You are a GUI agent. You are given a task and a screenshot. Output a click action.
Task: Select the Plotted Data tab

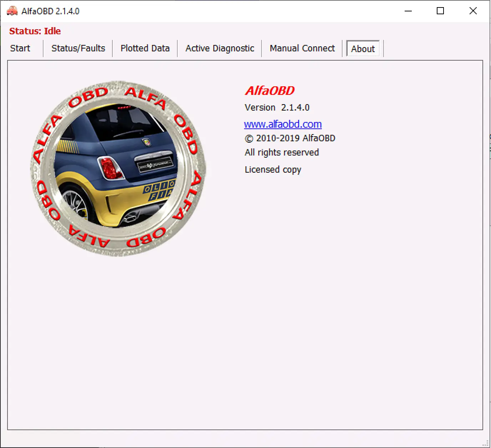click(x=145, y=49)
